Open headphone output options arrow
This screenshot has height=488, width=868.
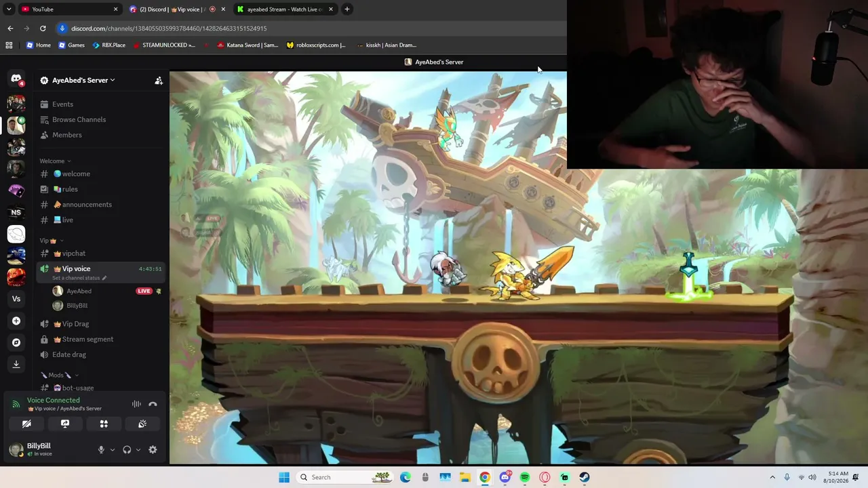tap(138, 449)
